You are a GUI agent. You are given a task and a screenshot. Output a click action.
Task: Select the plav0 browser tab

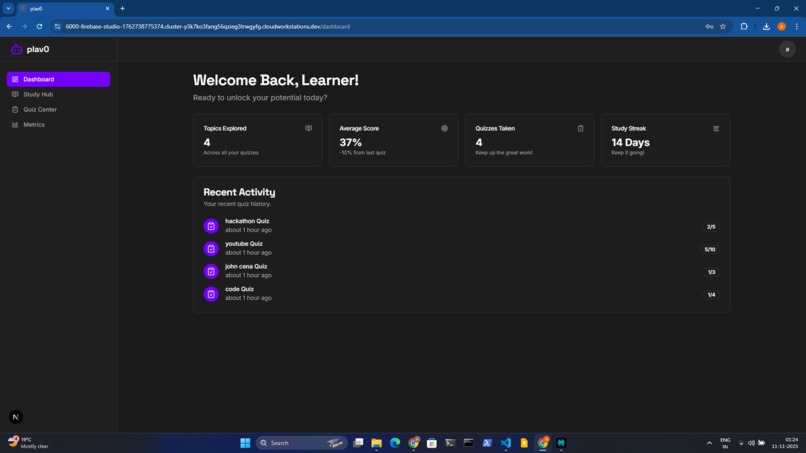pyautogui.click(x=64, y=8)
